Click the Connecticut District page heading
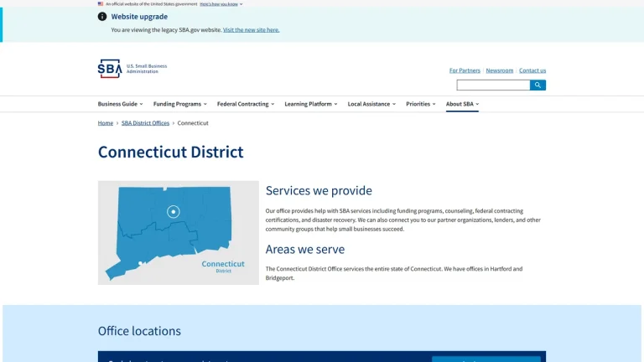Viewport: 644px width, 362px height. click(x=170, y=152)
